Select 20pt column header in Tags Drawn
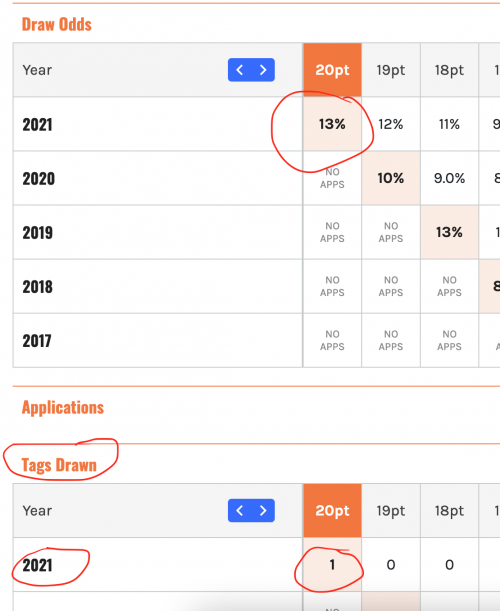500x611 pixels. (x=332, y=510)
